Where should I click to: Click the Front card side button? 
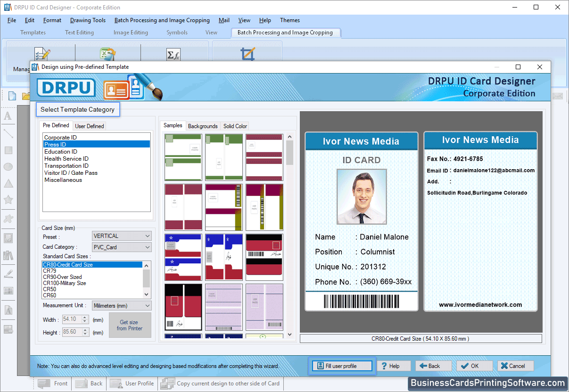[53, 384]
